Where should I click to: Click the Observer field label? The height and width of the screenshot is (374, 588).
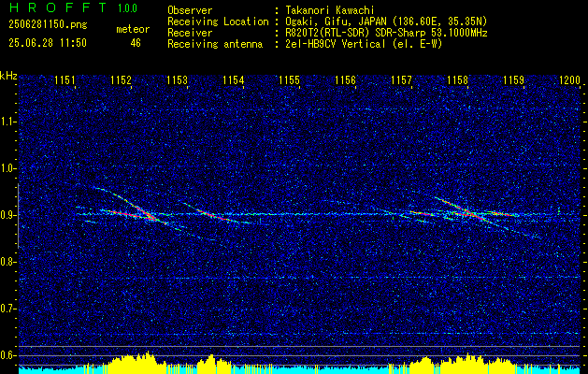coord(190,10)
